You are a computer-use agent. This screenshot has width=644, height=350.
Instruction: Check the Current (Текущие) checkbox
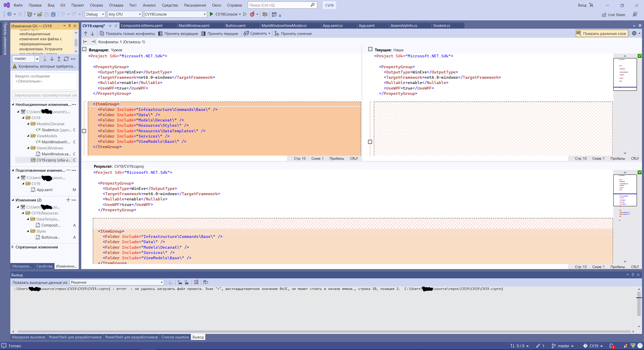[370, 50]
